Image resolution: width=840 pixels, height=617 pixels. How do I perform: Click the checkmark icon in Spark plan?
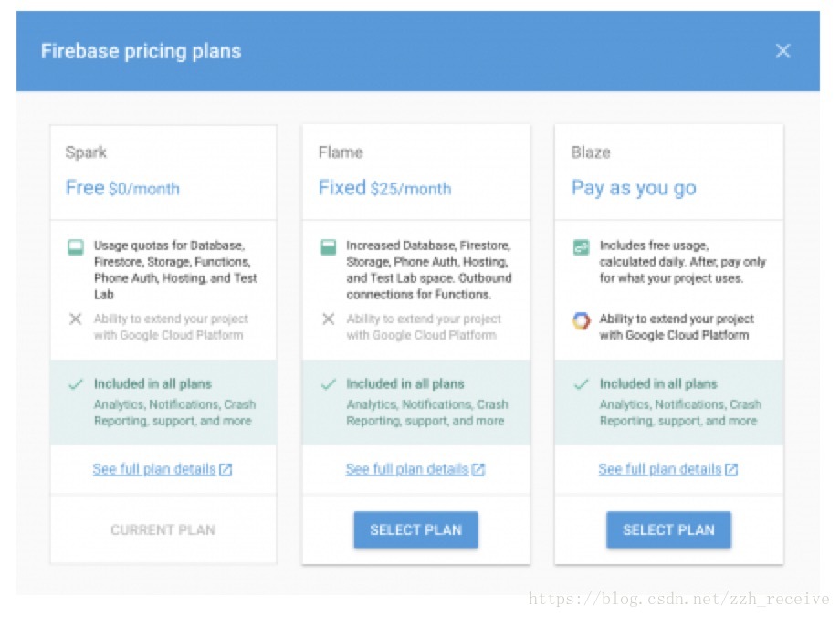(75, 384)
